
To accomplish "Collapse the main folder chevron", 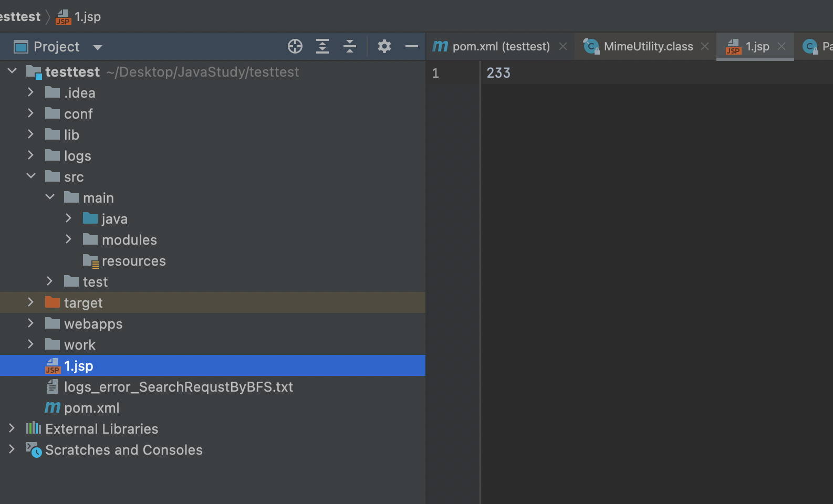I will point(50,196).
